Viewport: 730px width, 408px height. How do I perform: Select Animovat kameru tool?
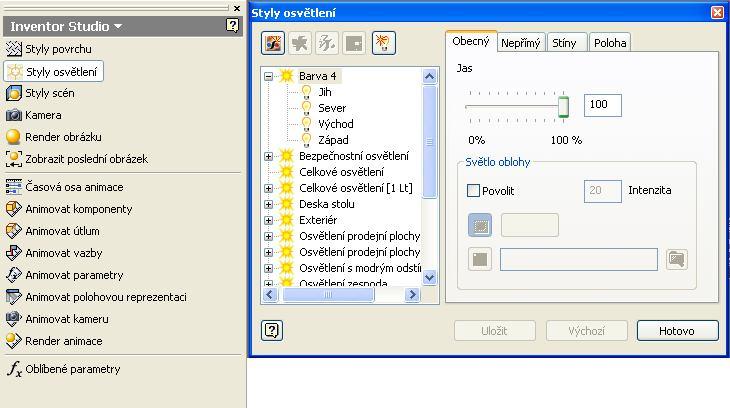pos(57,319)
